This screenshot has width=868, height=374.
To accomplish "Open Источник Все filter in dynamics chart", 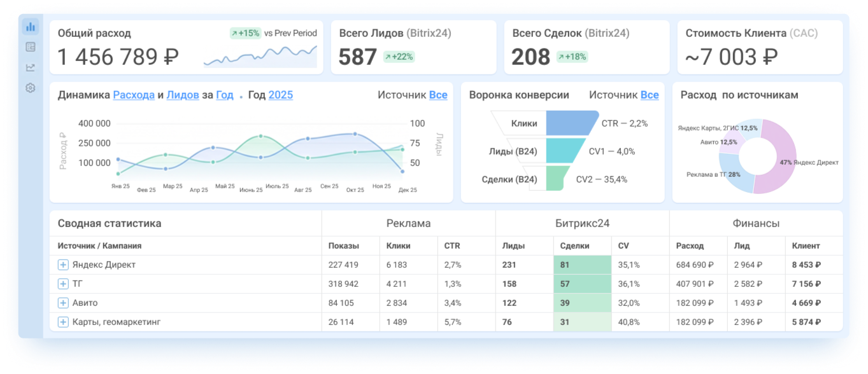I will [438, 95].
